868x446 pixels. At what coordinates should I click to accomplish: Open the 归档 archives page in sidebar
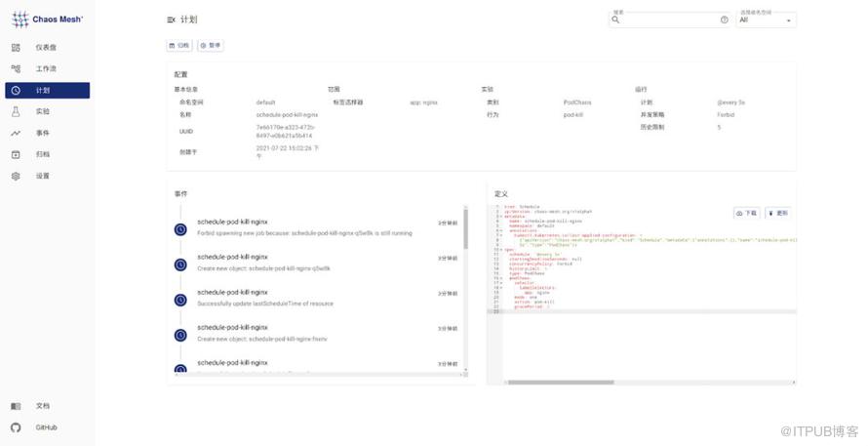coord(47,154)
